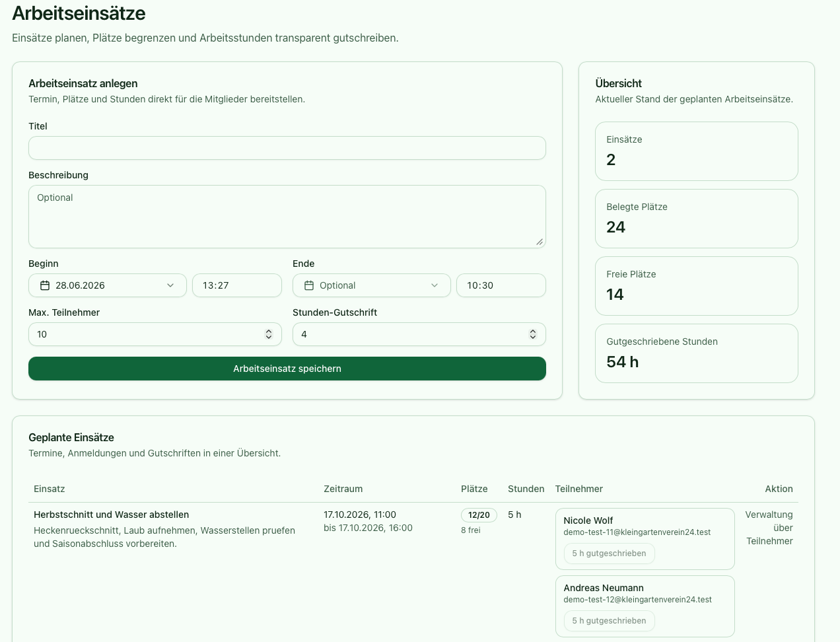Click the Heckenrueckschnitt description text
Viewport: 840px width, 642px height.
pos(164,537)
